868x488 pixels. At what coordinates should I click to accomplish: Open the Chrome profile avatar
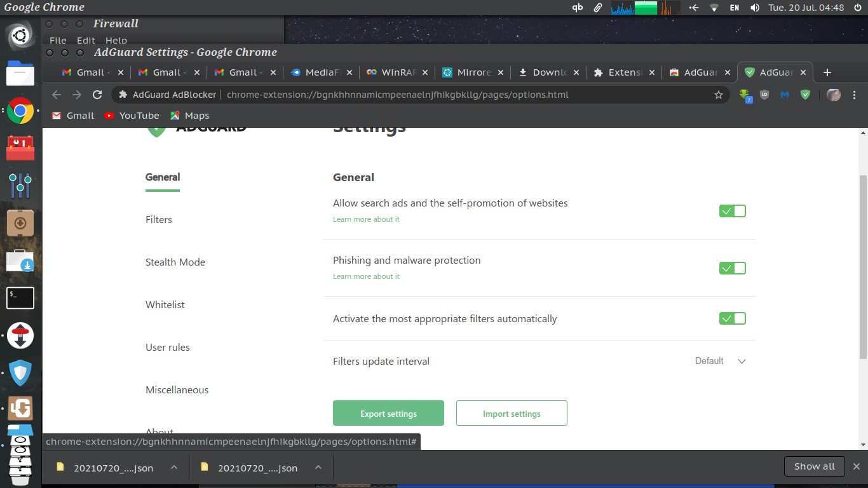pyautogui.click(x=834, y=95)
